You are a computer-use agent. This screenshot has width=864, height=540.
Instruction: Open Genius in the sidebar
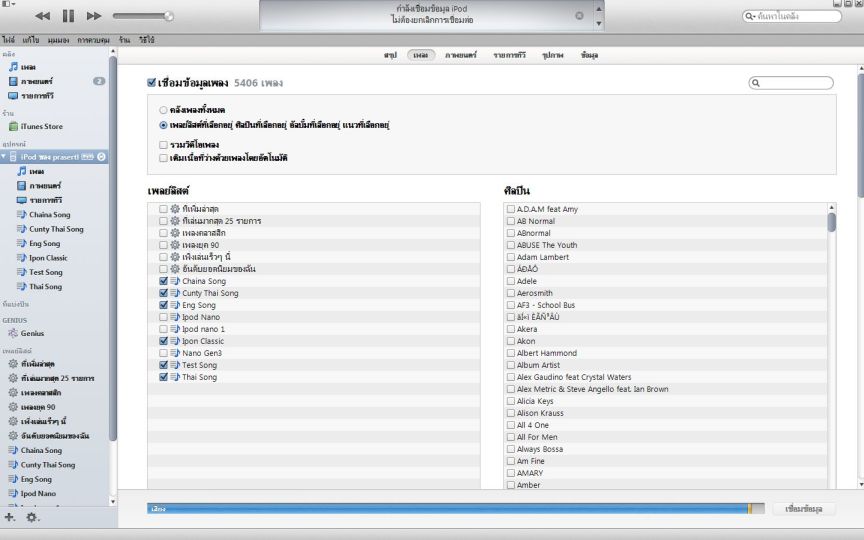click(x=32, y=333)
